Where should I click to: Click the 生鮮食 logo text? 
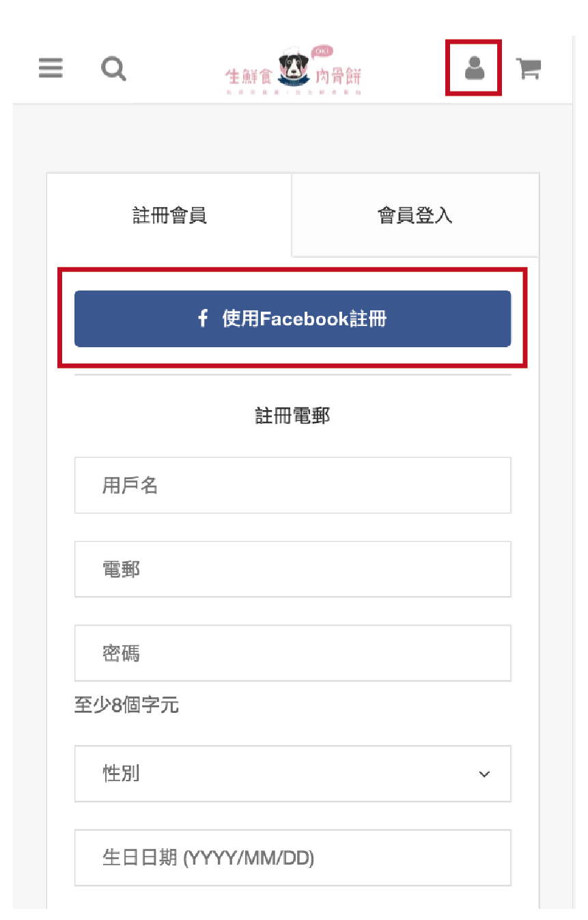249,79
